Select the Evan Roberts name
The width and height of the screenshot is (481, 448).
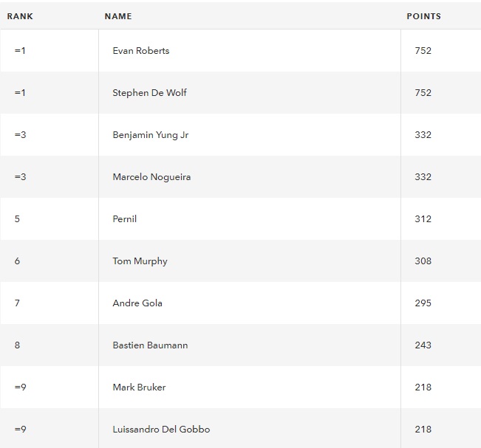coord(141,51)
